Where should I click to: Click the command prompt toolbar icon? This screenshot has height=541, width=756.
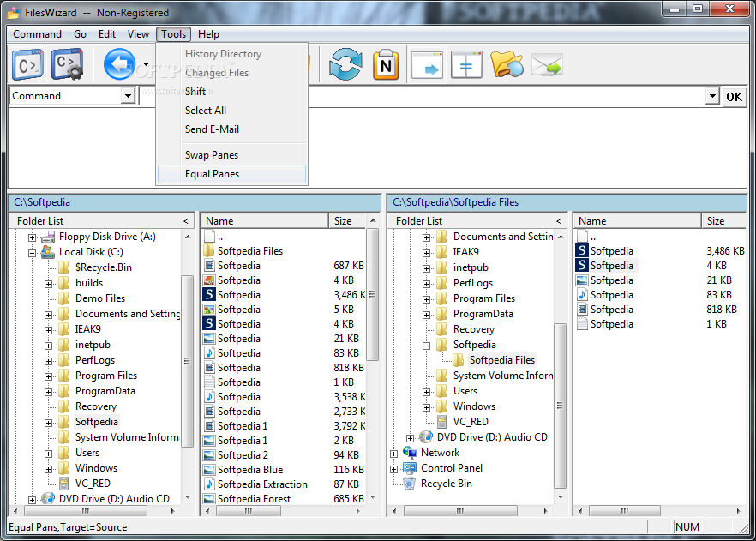[x=28, y=64]
